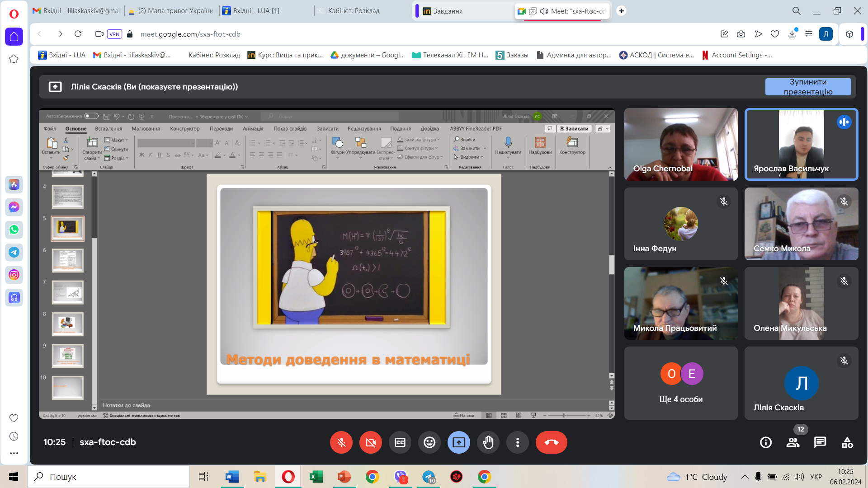This screenshot has height=488, width=868.
Task: Open PowerPoint from Windows taskbar
Action: [344, 477]
